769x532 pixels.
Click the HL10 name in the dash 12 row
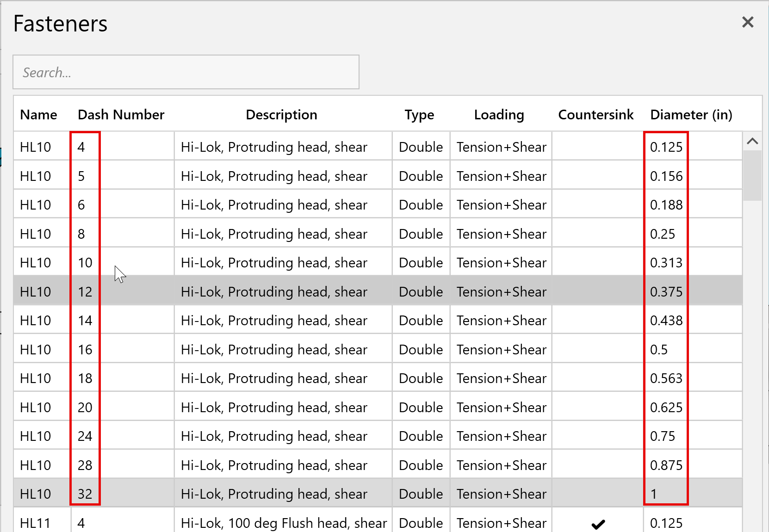[x=36, y=292]
